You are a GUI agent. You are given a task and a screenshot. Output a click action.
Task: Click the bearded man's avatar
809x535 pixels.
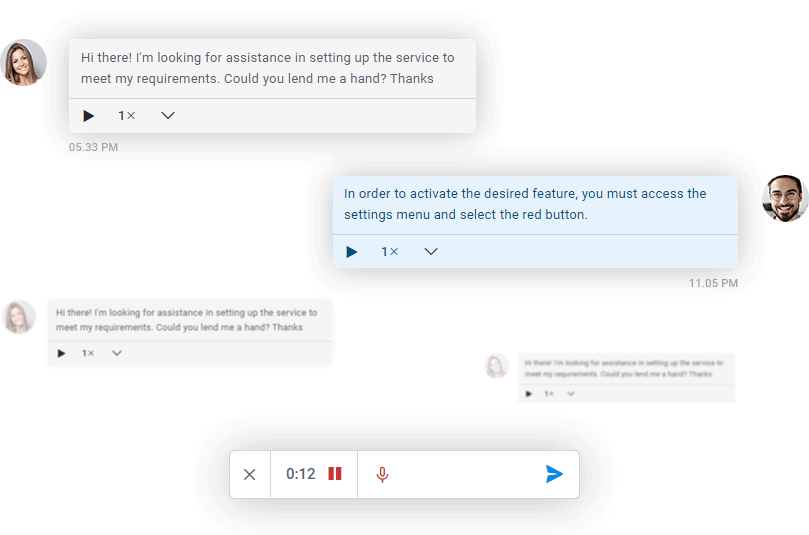[x=784, y=199]
